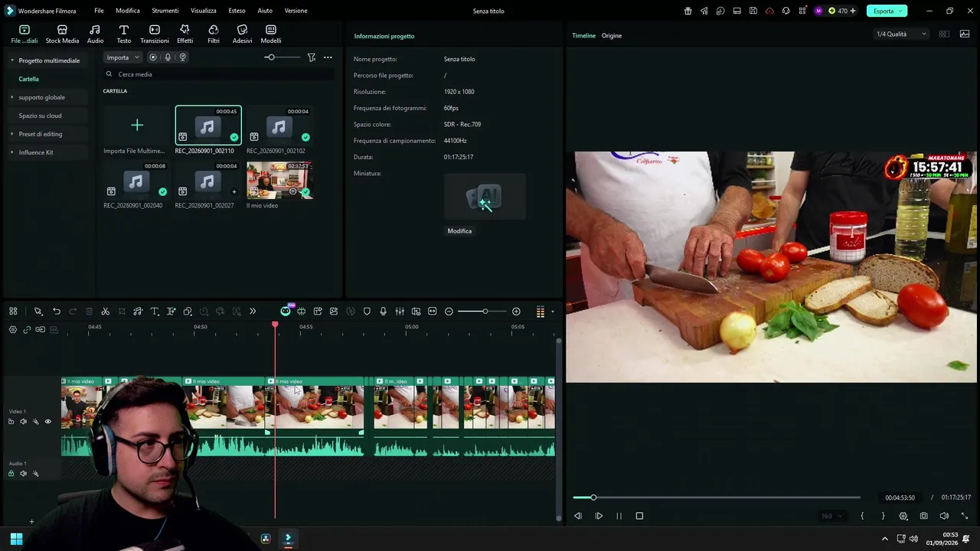Click the preview playback progress handle
This screenshot has width=980, height=551.
[x=593, y=497]
